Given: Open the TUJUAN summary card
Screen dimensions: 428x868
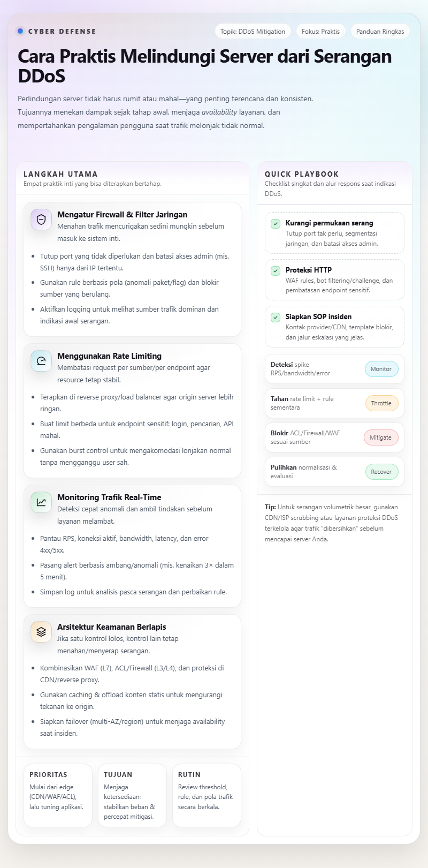Looking at the screenshot, I should click(x=132, y=795).
